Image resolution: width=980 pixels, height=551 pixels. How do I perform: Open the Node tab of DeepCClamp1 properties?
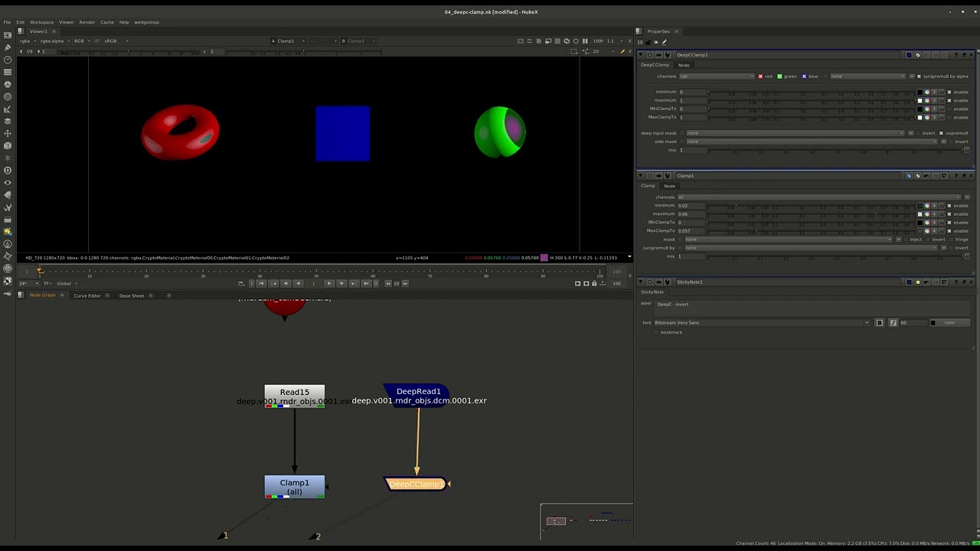click(684, 65)
